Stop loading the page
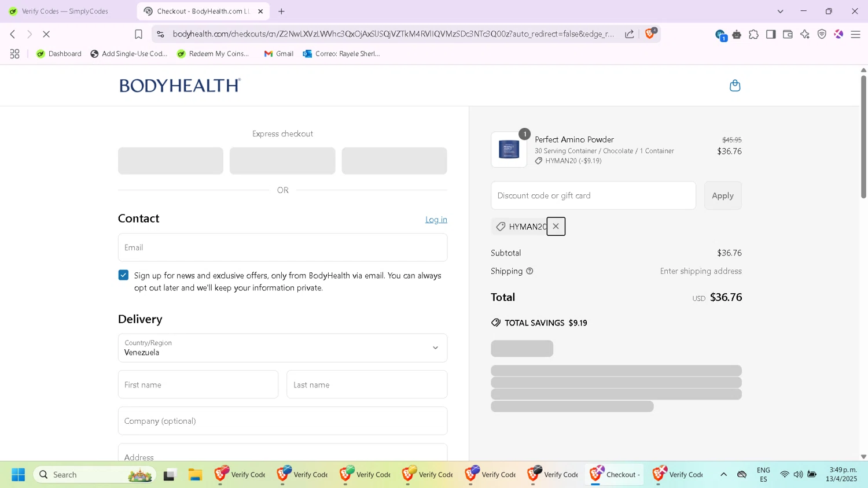This screenshot has height=488, width=868. (x=46, y=34)
